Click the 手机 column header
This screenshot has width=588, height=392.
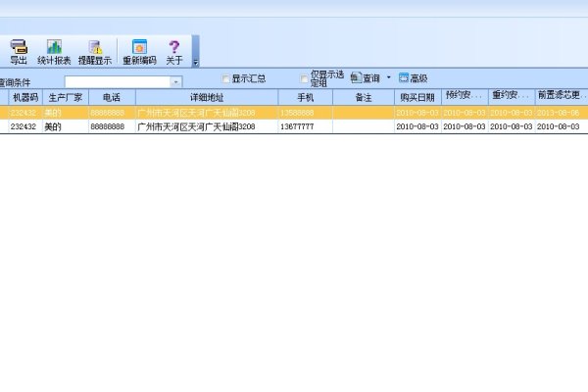[305, 98]
